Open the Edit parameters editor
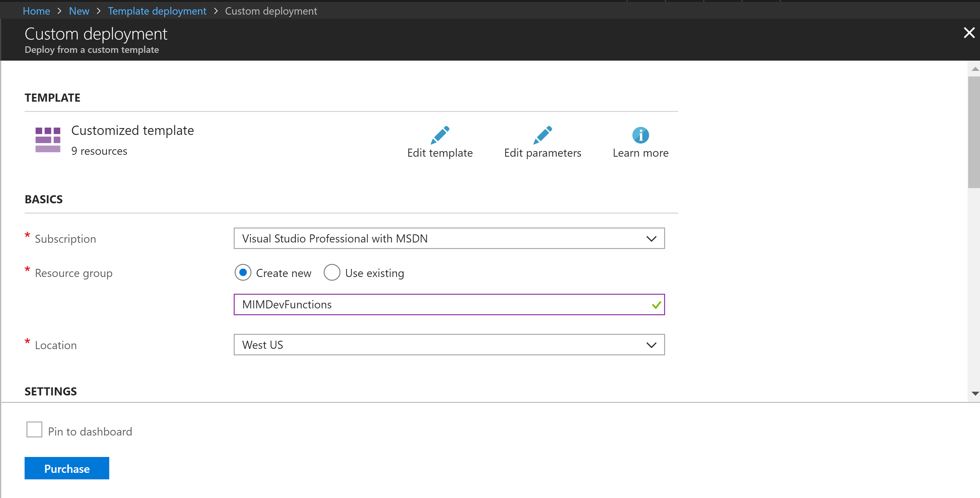Screen dimensions: 980x498 [x=542, y=153]
